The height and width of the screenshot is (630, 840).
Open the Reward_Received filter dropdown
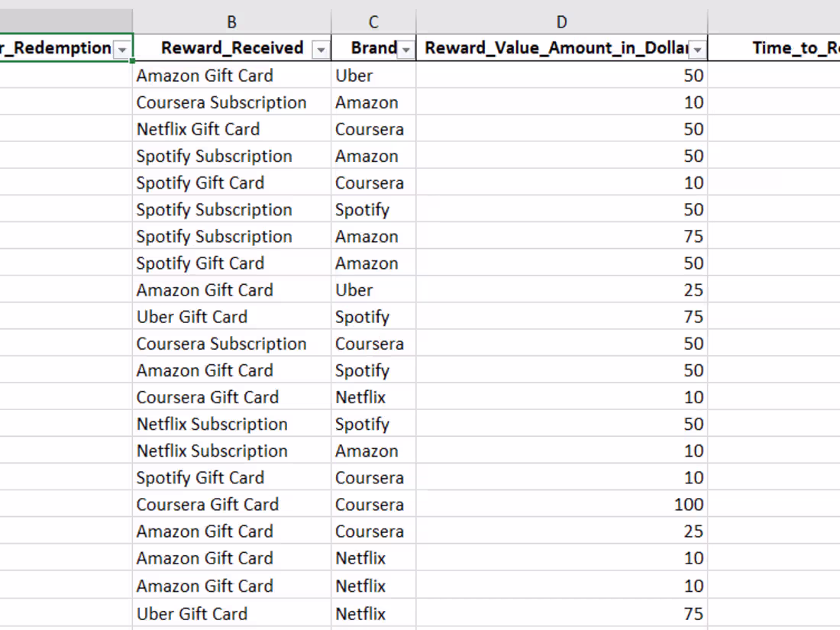[321, 50]
